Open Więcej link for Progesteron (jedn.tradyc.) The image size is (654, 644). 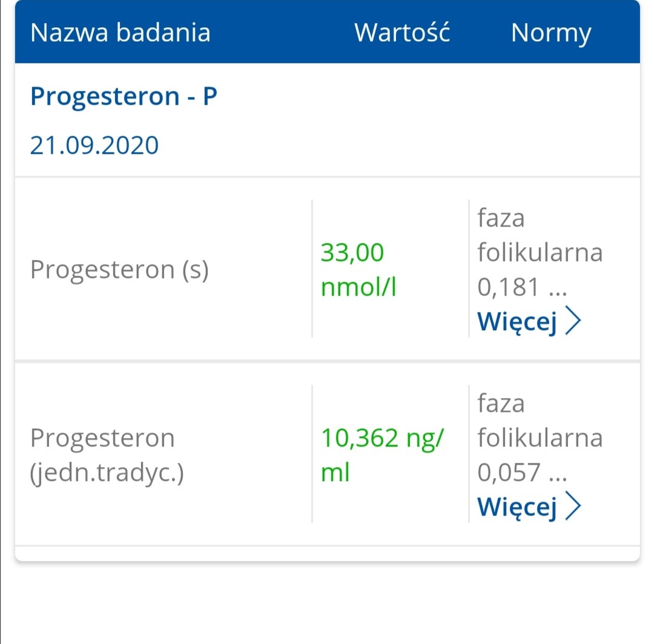517,507
